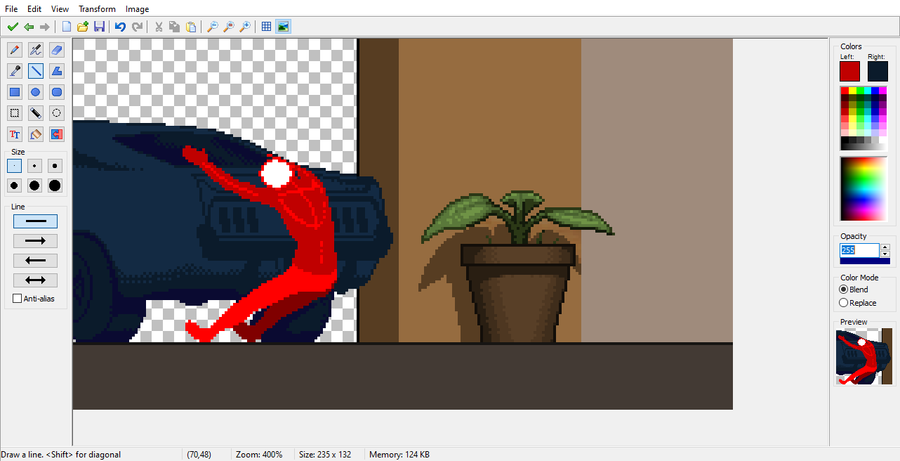This screenshot has height=461, width=900.
Task: Select the Pencil tool
Action: [15, 50]
